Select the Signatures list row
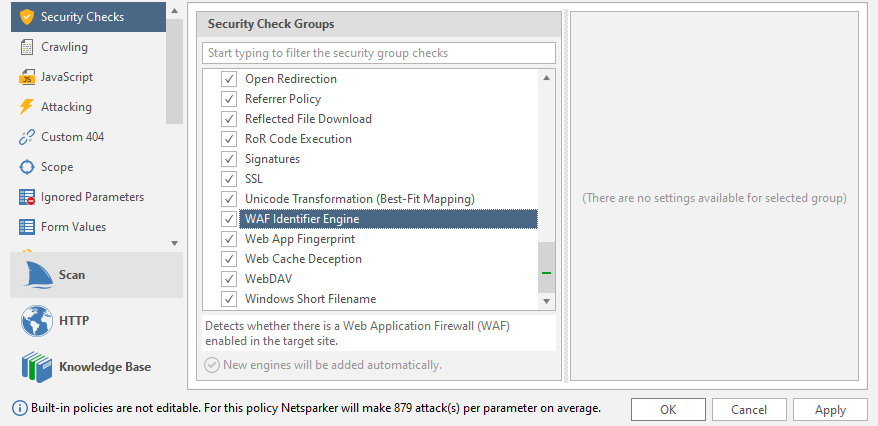The width and height of the screenshot is (878, 426). [x=389, y=159]
